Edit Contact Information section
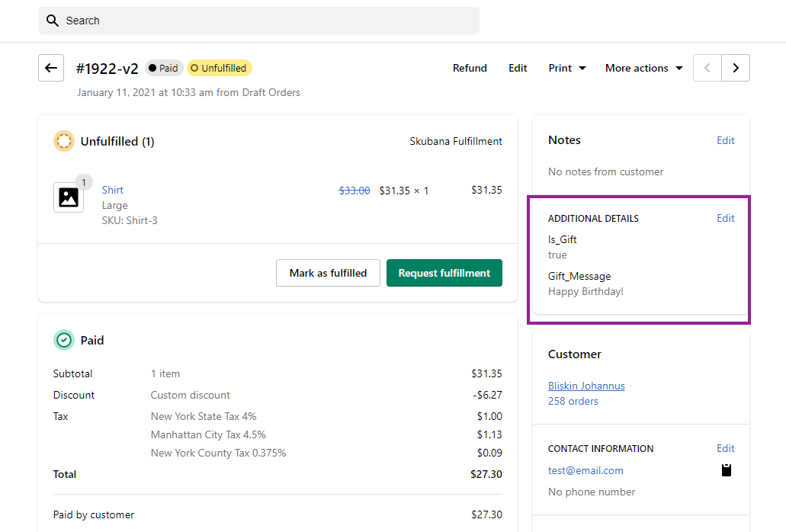 (725, 448)
